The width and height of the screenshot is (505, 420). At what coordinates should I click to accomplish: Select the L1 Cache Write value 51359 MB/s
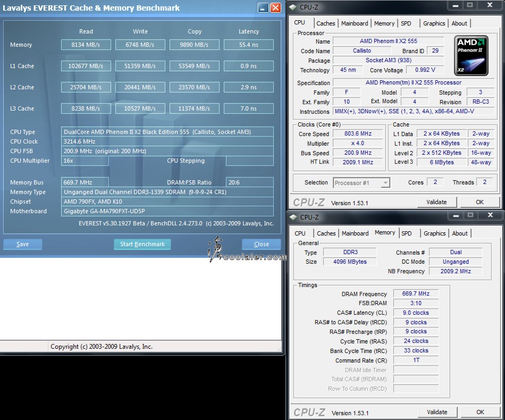point(140,66)
